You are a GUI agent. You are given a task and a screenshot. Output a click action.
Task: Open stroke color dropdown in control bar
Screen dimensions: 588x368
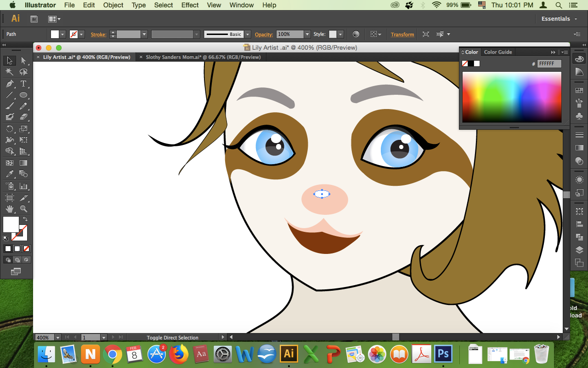point(81,34)
